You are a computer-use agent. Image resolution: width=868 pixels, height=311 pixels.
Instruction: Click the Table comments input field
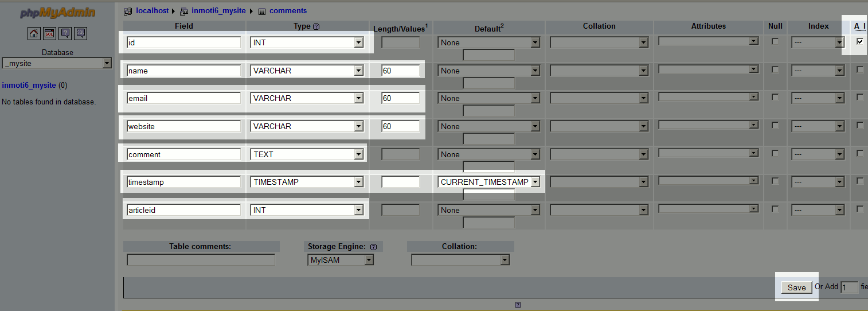201,260
